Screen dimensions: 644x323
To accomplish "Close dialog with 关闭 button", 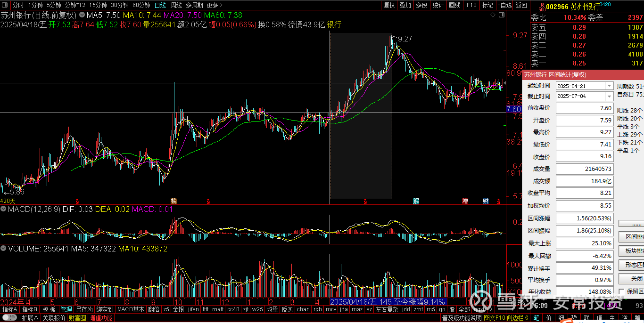I will pyautogui.click(x=631, y=279).
